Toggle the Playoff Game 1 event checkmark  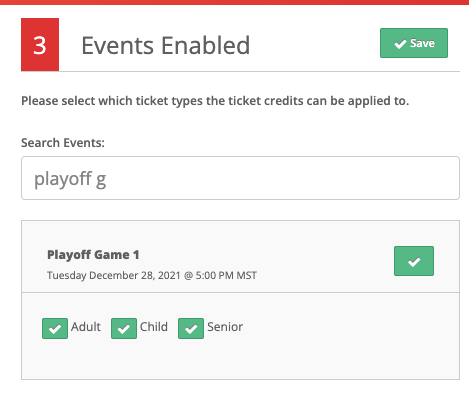[x=414, y=261]
